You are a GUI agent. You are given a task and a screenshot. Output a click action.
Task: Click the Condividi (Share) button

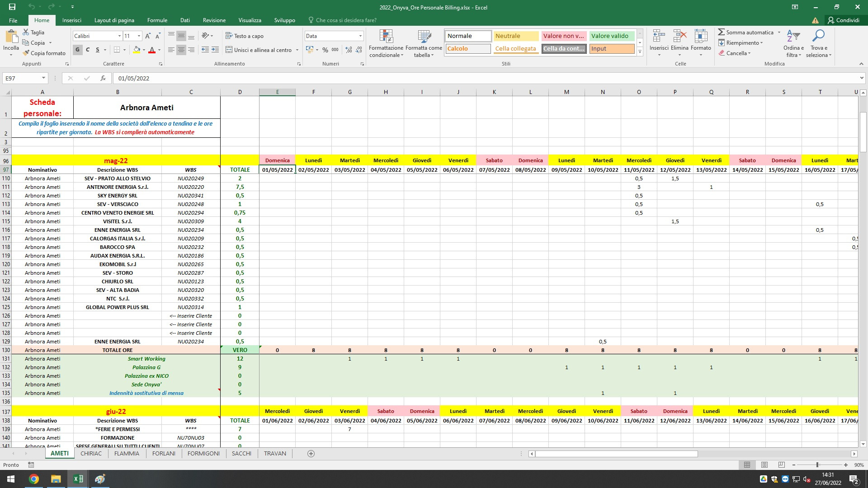coord(844,20)
